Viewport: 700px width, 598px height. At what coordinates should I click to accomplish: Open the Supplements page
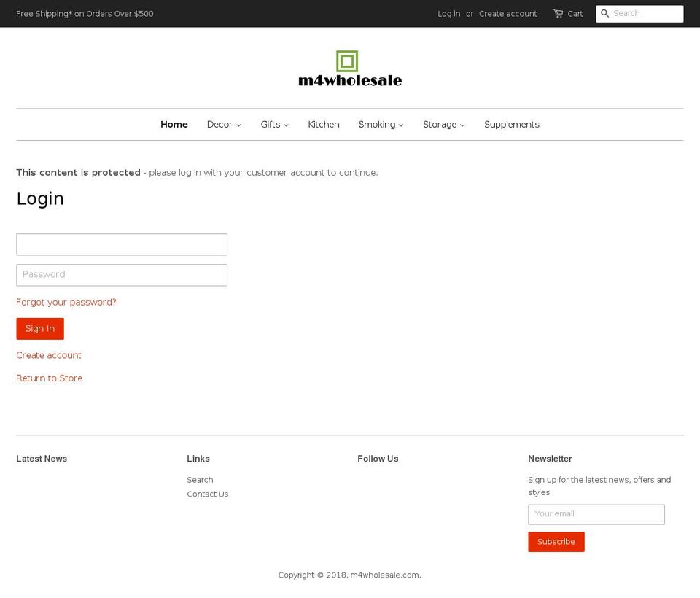coord(511,124)
